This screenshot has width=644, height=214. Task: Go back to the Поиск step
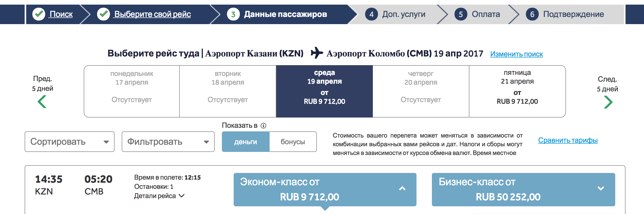pos(61,14)
